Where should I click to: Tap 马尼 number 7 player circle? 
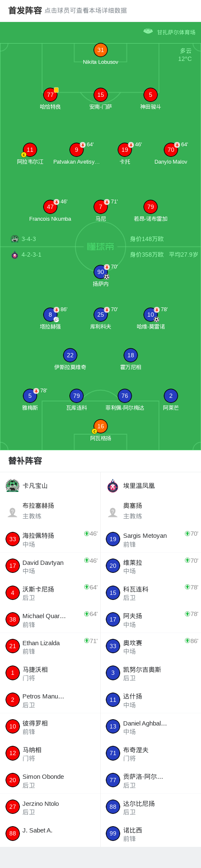(100, 207)
